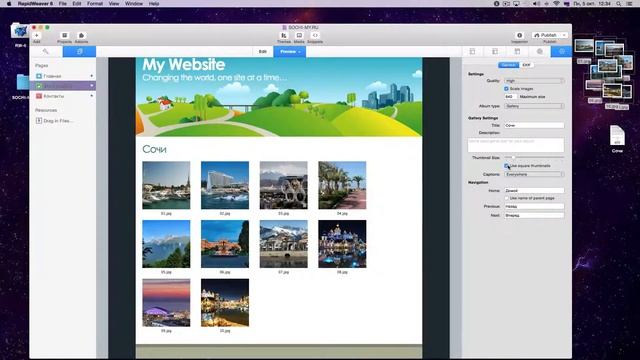This screenshot has width=640, height=360.
Task: Switch to the wrench settings sidebar tab
Action: tap(46, 51)
